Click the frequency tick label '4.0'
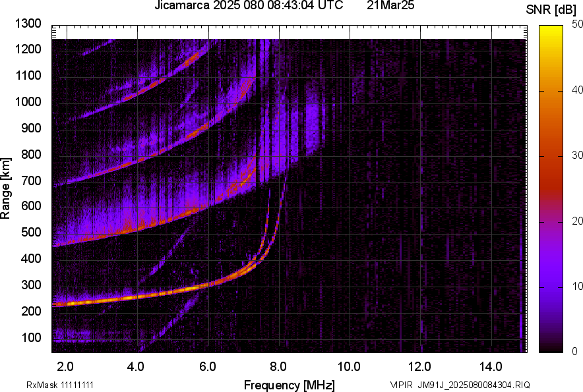The width and height of the screenshot is (583, 392). pos(136,367)
